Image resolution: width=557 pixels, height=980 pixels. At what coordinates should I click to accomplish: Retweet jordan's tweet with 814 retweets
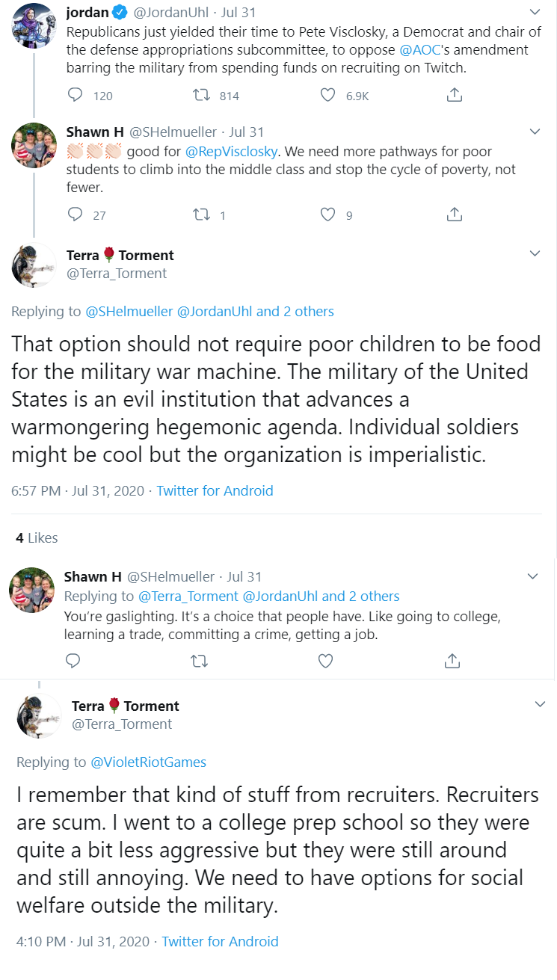click(200, 95)
